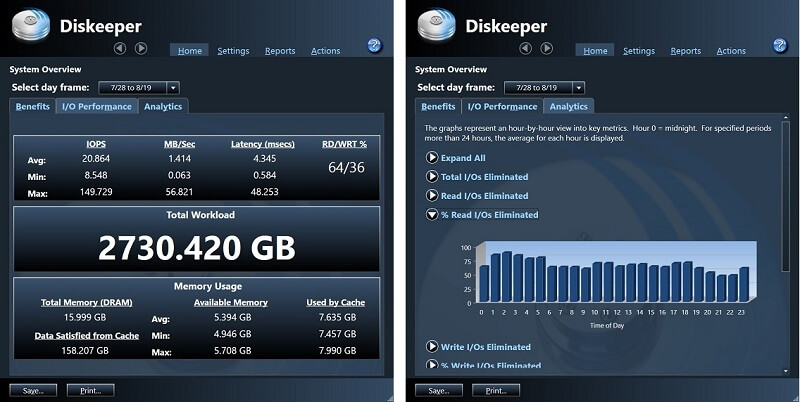Click 158.207 GB cache value
The height and width of the screenshot is (402, 800).
85,350
